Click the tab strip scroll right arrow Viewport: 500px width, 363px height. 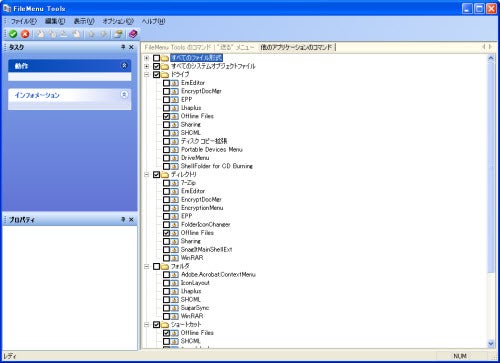pyautogui.click(x=490, y=47)
